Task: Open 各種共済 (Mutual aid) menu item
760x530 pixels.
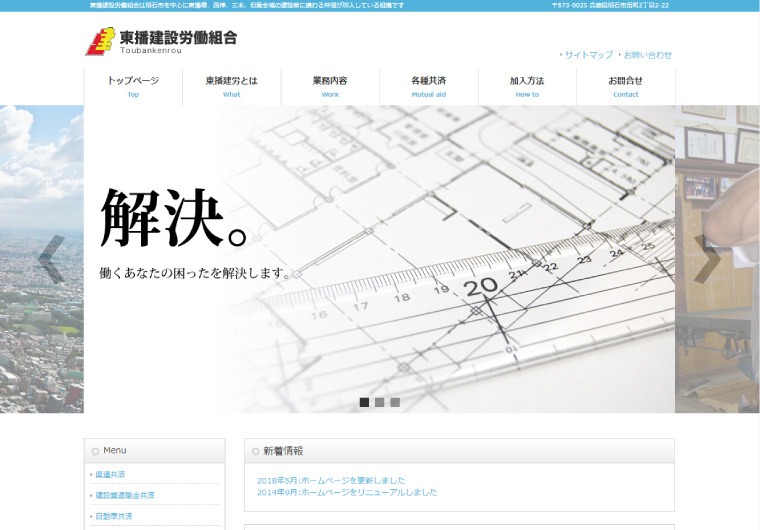Action: tap(428, 86)
